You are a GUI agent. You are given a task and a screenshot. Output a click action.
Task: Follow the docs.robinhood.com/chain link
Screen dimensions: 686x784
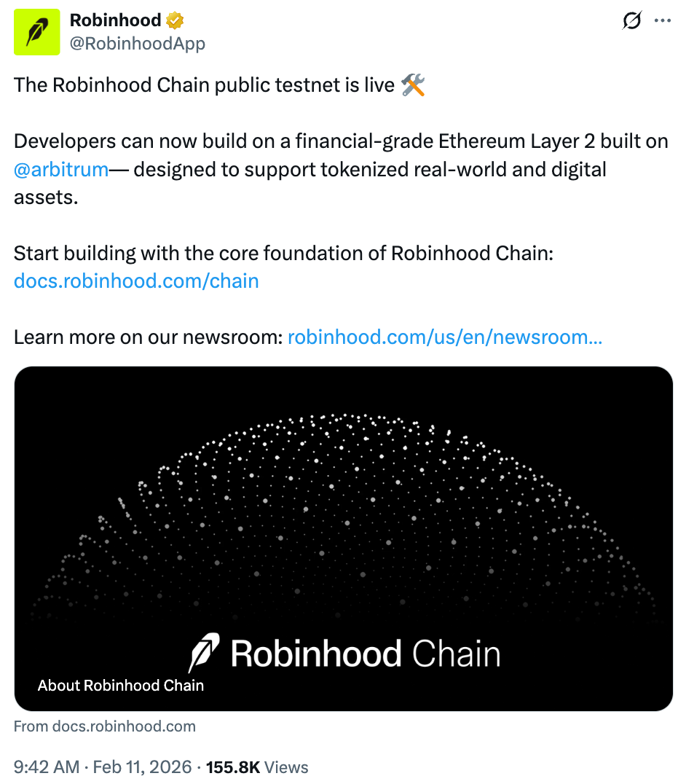pyautogui.click(x=136, y=281)
